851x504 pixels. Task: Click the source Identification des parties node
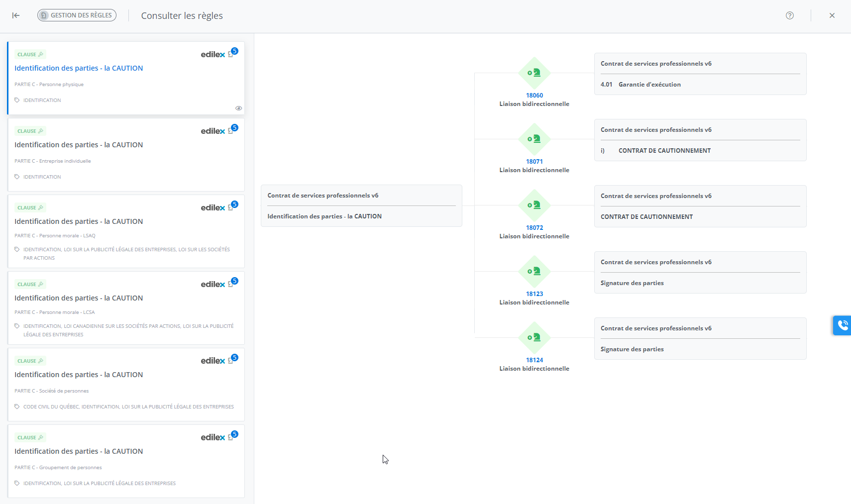pyautogui.click(x=361, y=206)
